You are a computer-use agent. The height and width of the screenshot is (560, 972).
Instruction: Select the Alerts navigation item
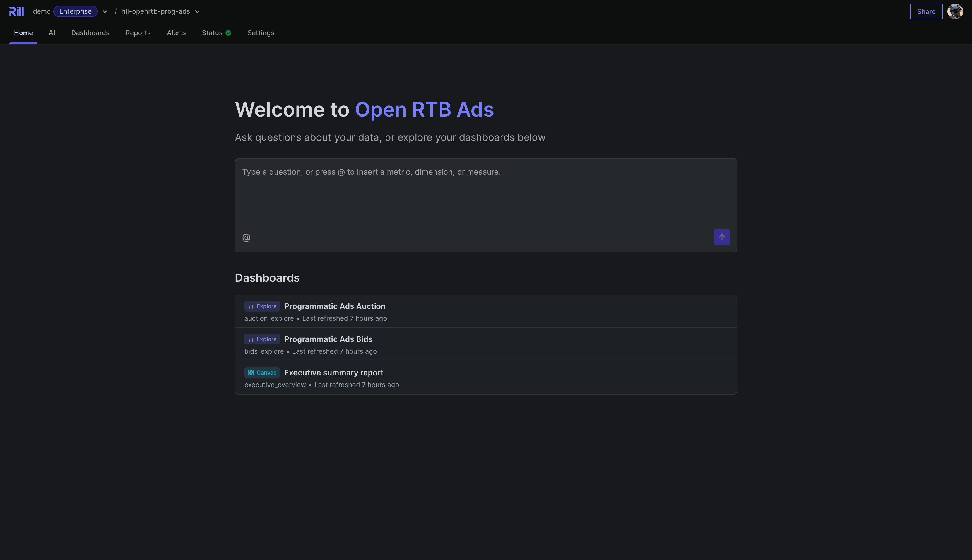176,33
